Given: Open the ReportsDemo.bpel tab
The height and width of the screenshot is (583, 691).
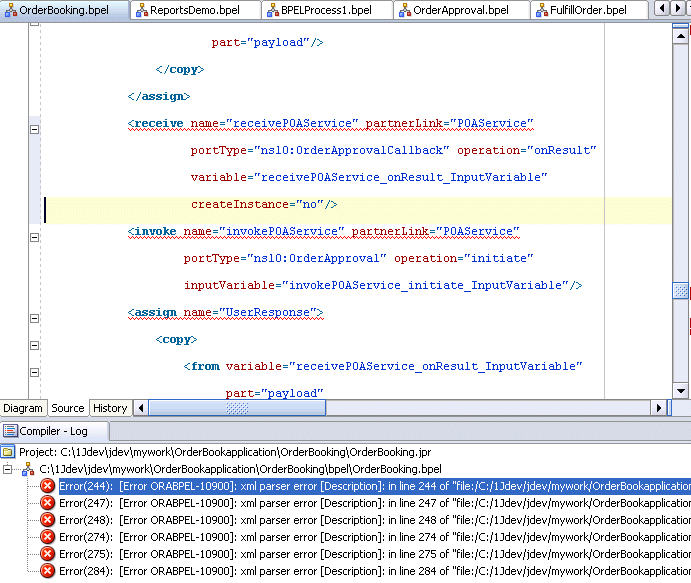Looking at the screenshot, I should 195,10.
